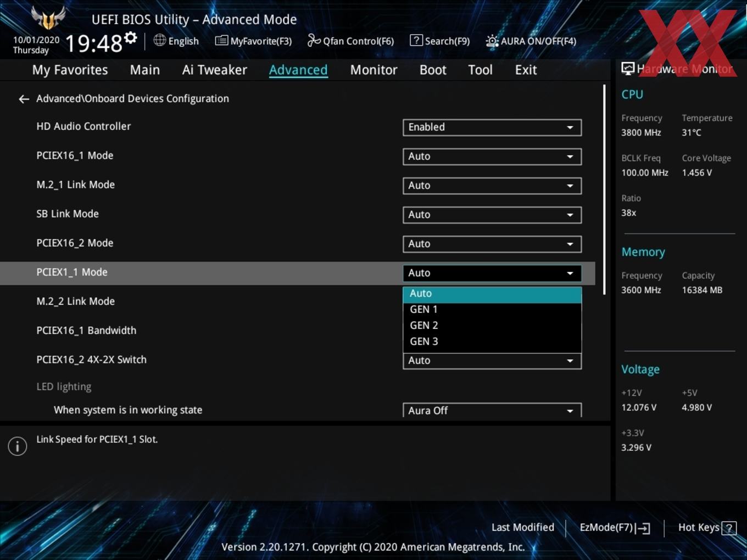Open SB Link Mode dropdown
747x560 pixels.
coord(492,215)
